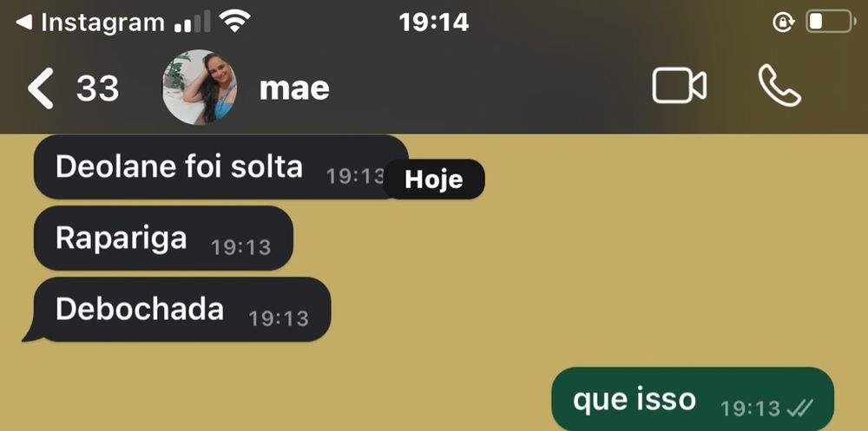This screenshot has width=868, height=431.
Task: Start a video call with mae
Action: point(680,86)
